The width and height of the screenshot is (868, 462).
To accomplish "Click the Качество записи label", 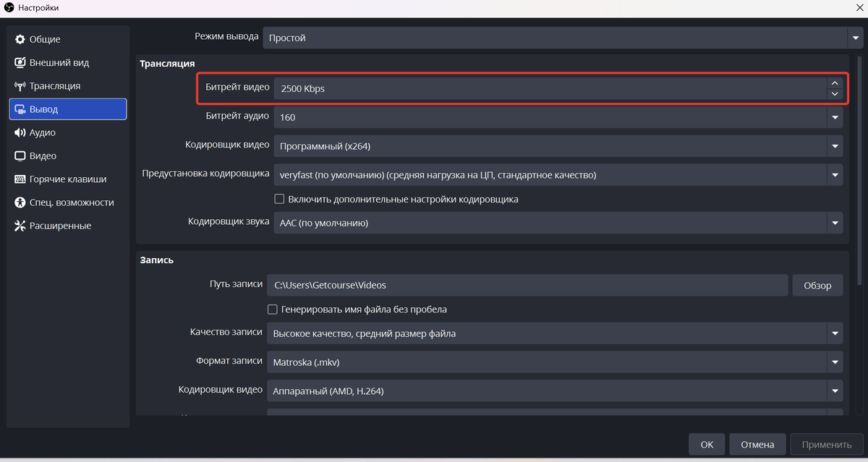I will [x=226, y=332].
